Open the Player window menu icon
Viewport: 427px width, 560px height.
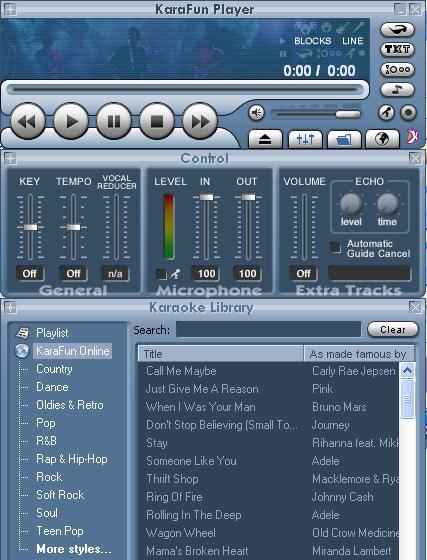[10, 9]
